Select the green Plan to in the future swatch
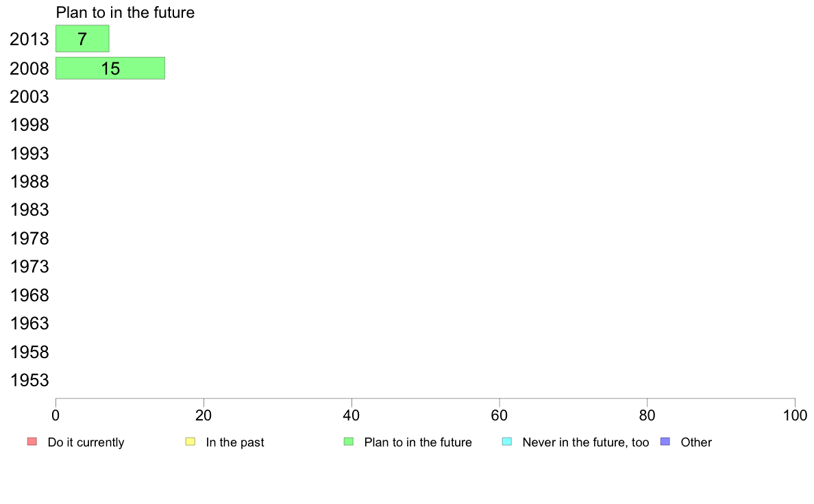The width and height of the screenshot is (814, 504). coord(349,442)
